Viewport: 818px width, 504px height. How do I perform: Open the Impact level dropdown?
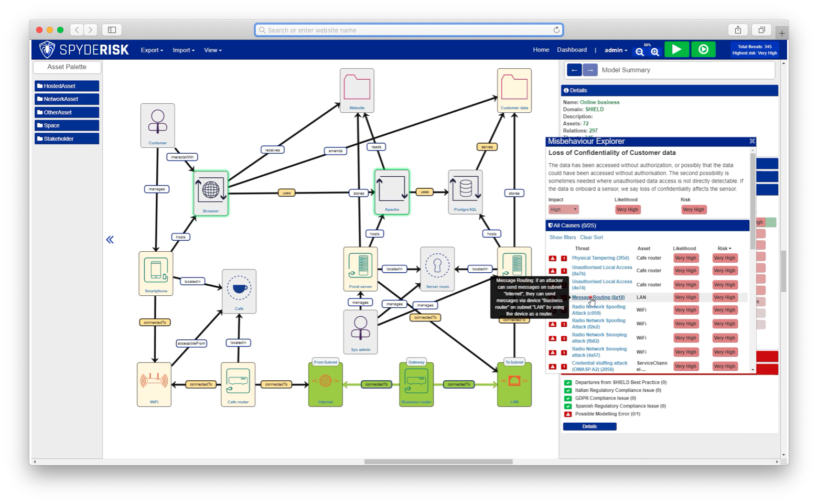pyautogui.click(x=564, y=209)
